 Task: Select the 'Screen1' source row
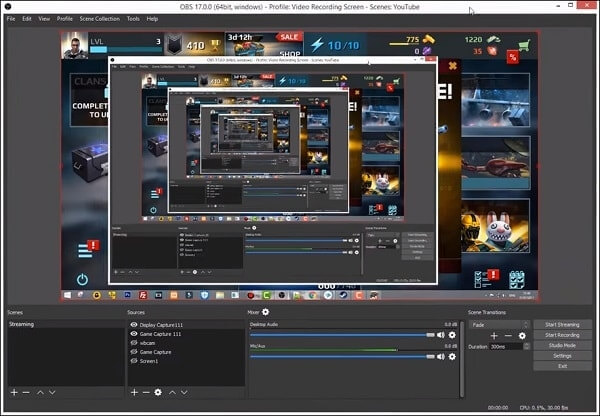[x=186, y=361]
